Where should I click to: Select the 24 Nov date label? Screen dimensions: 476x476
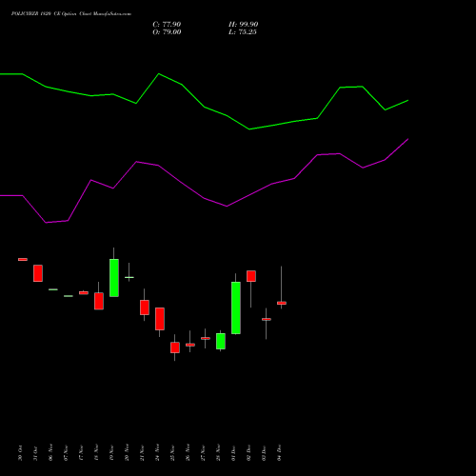[x=157, y=453]
